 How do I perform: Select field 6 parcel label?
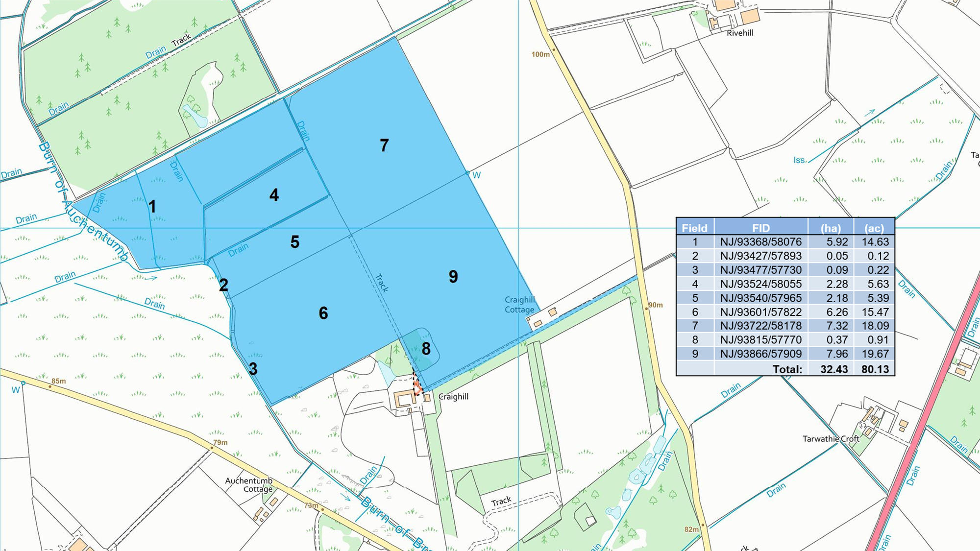click(323, 313)
